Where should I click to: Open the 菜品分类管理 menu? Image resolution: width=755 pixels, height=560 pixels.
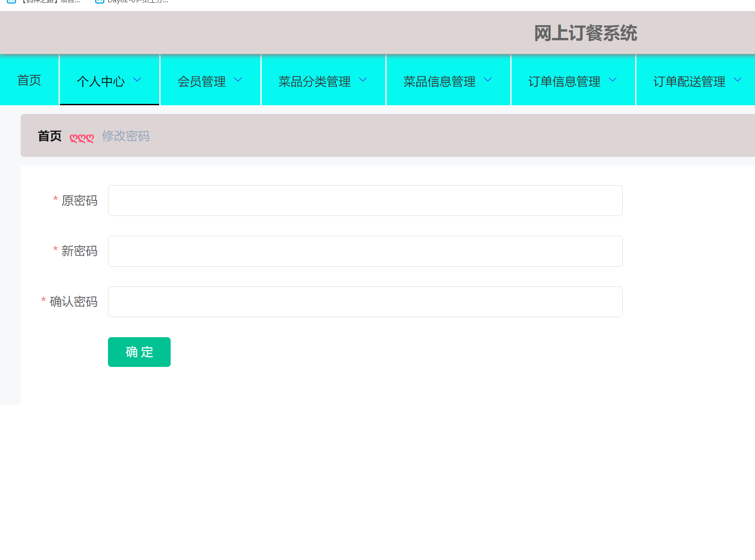pyautogui.click(x=323, y=80)
